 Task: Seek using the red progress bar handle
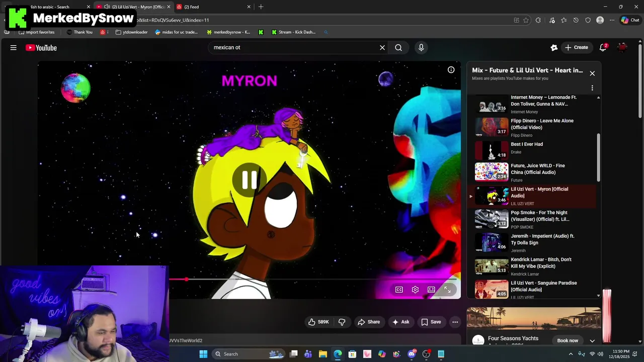(x=186, y=279)
